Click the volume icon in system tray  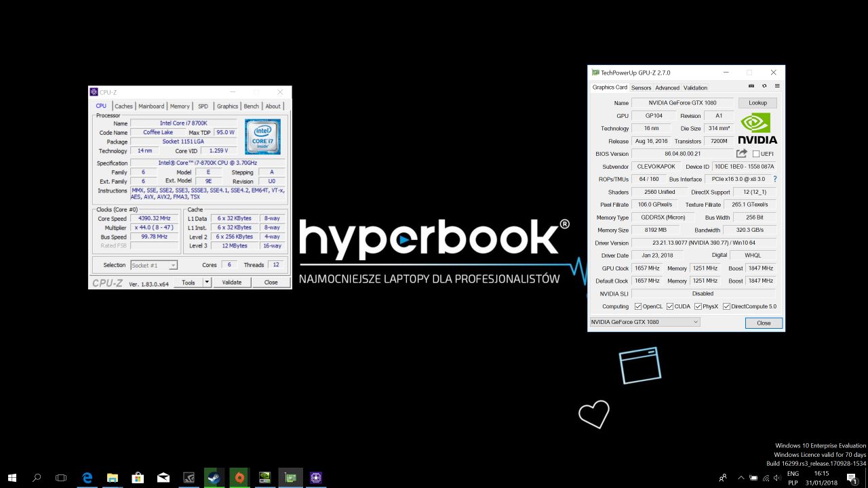click(777, 478)
